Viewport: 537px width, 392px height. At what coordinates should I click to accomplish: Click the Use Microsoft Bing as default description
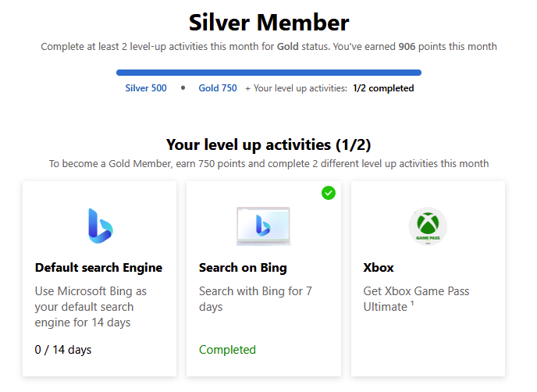(x=91, y=307)
